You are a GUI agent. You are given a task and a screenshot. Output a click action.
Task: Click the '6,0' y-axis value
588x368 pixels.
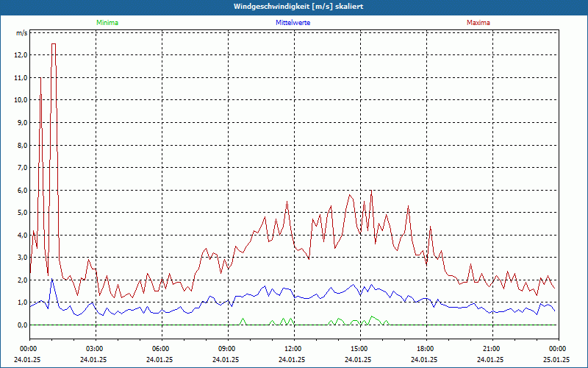click(22, 191)
